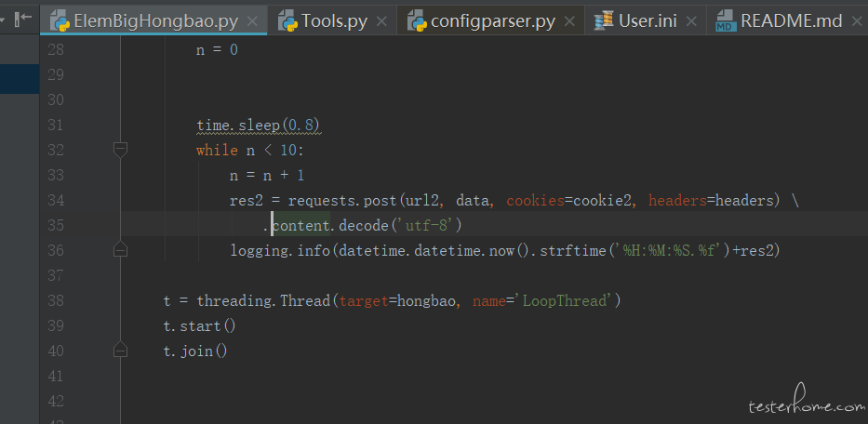
Task: Open the README.md tab
Action: click(x=787, y=21)
